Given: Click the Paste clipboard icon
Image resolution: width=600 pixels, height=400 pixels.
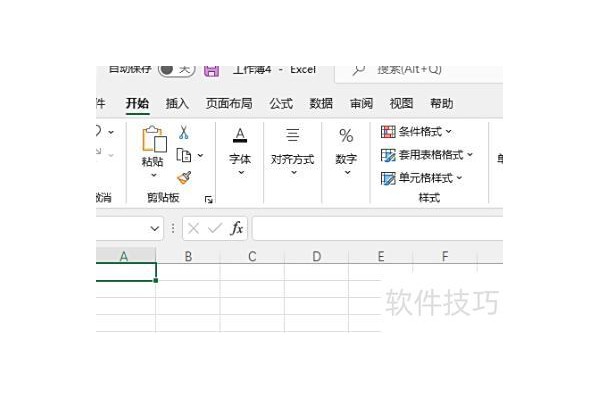Looking at the screenshot, I should tap(154, 139).
